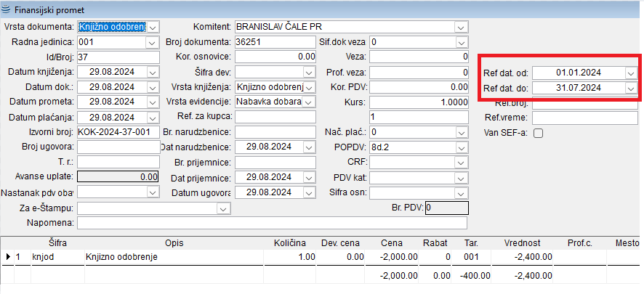Open the Ref dat. do date picker
Screen dimensions: 644x294
pos(631,88)
